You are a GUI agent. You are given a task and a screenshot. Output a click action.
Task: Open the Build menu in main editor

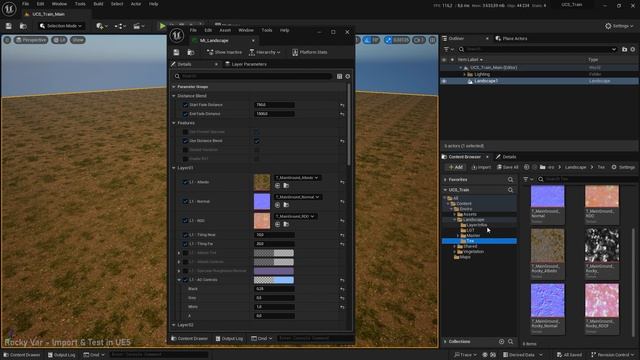click(98, 4)
